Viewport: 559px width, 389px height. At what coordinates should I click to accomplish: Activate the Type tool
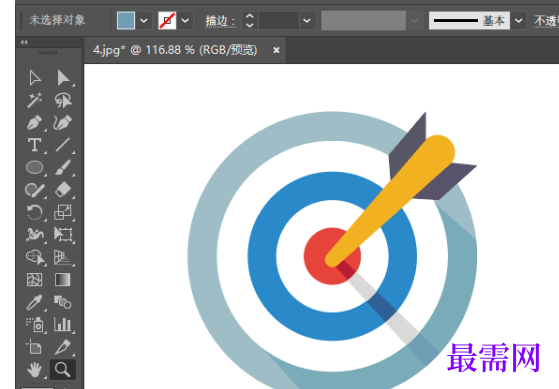[35, 145]
